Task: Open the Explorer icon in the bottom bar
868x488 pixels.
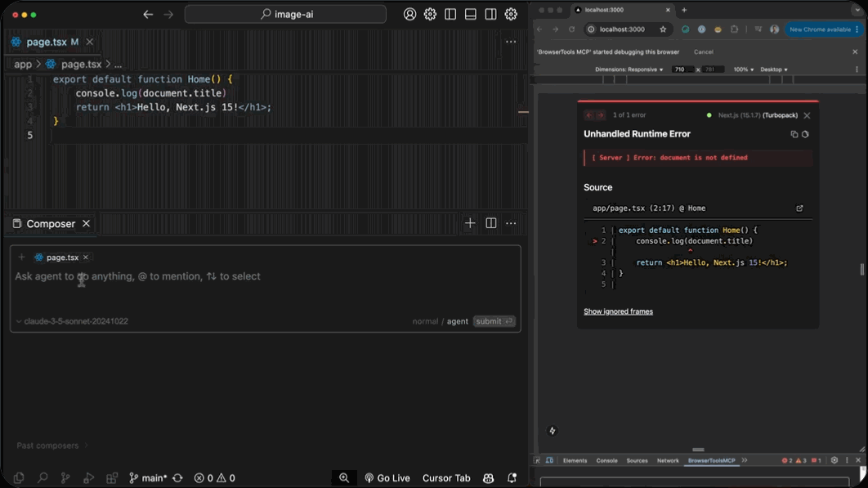Action: pos(19,478)
